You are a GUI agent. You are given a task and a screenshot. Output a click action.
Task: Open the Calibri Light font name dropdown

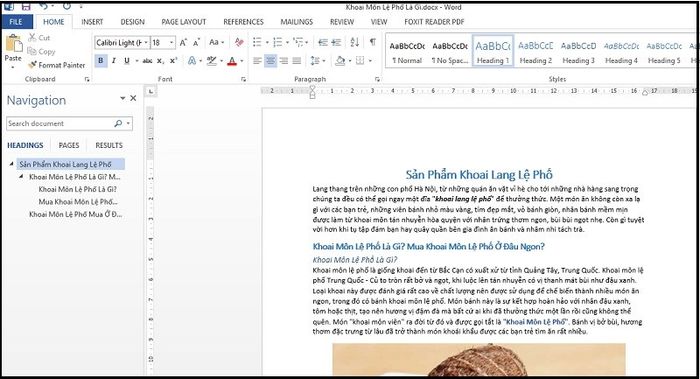[146, 43]
